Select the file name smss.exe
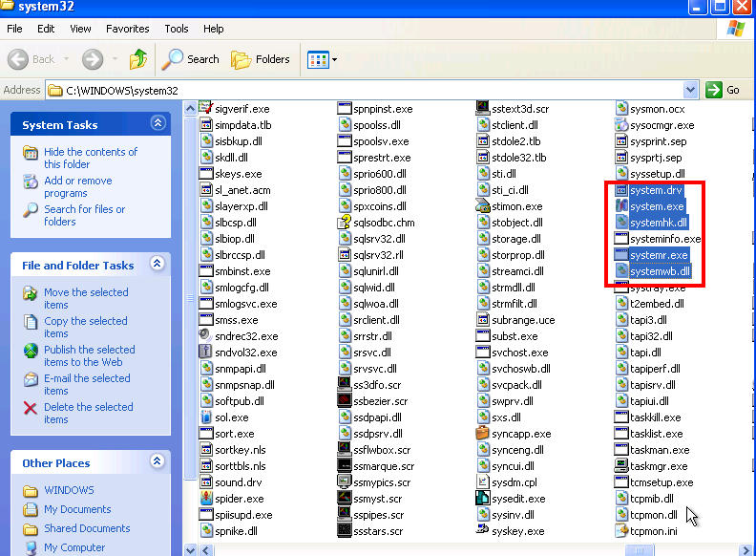756x556 pixels. click(x=237, y=320)
